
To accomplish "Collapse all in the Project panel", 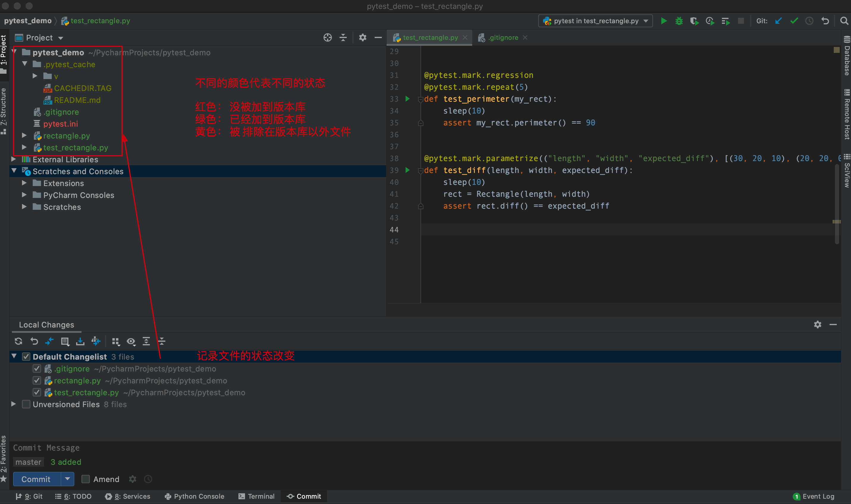I will (x=343, y=38).
